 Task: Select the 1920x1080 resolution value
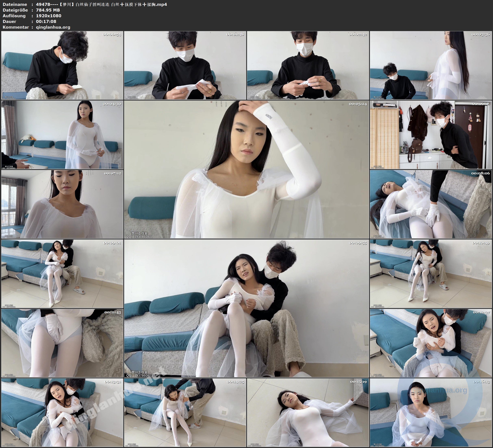click(x=49, y=16)
